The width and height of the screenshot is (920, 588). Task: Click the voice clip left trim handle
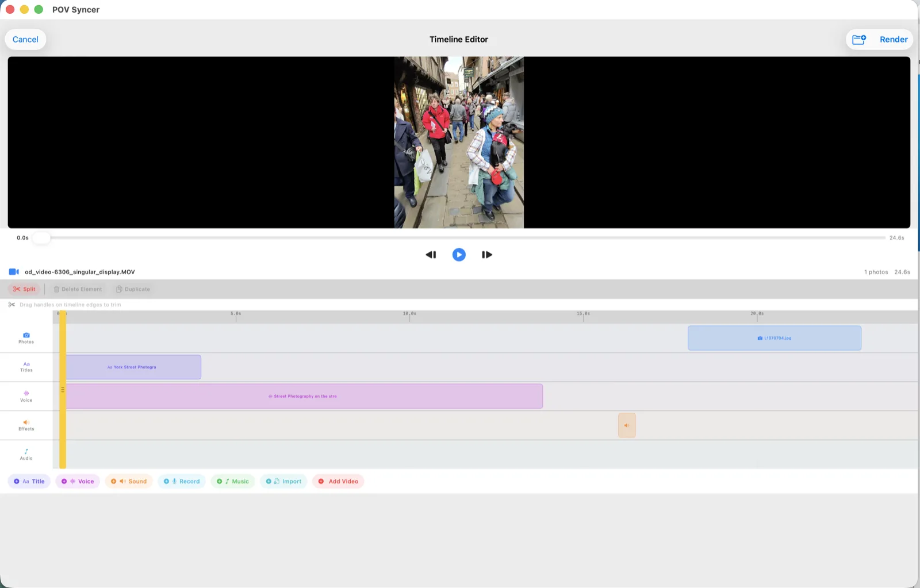point(63,390)
